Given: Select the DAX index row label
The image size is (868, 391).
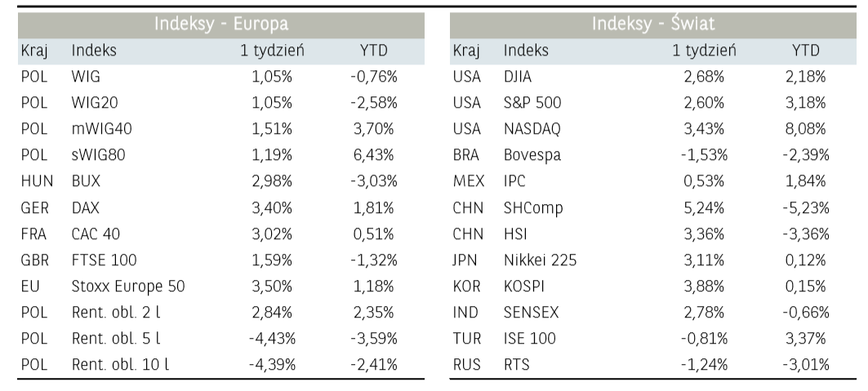Looking at the screenshot, I should [85, 207].
